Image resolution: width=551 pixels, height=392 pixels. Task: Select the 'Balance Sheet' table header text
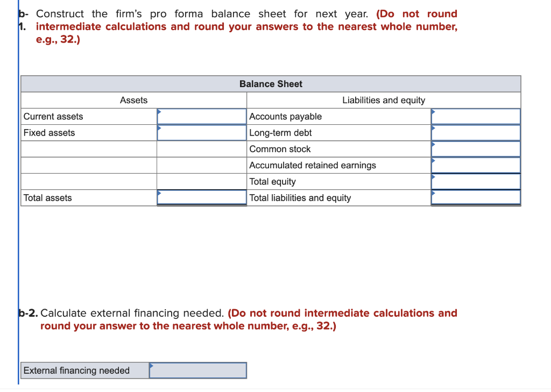(271, 84)
